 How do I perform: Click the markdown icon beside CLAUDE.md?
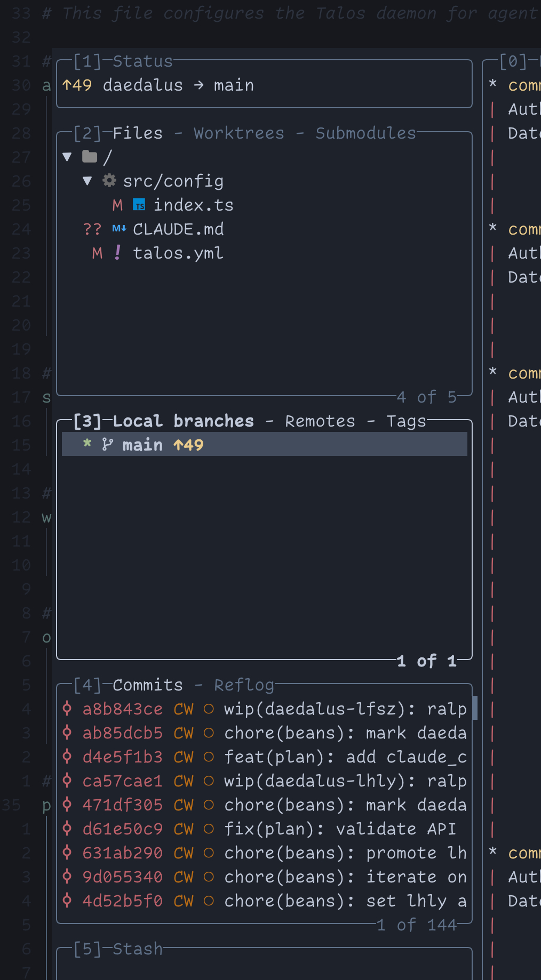point(119,229)
